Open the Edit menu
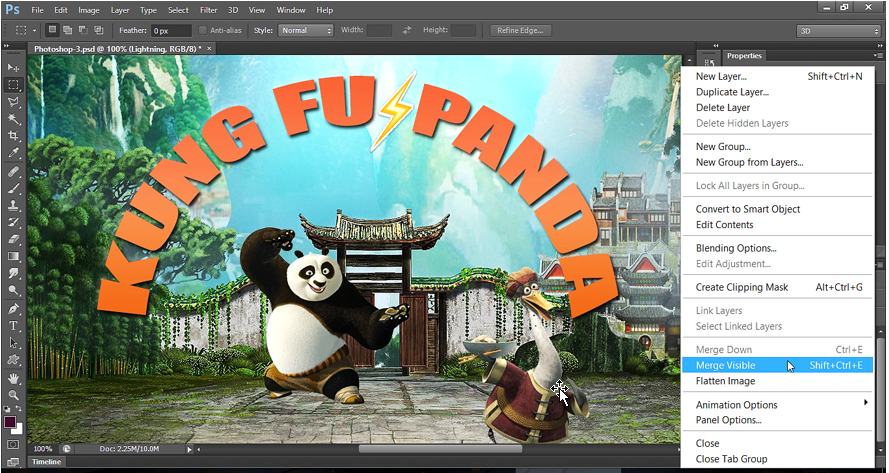This screenshot has width=889, height=473. [x=61, y=10]
